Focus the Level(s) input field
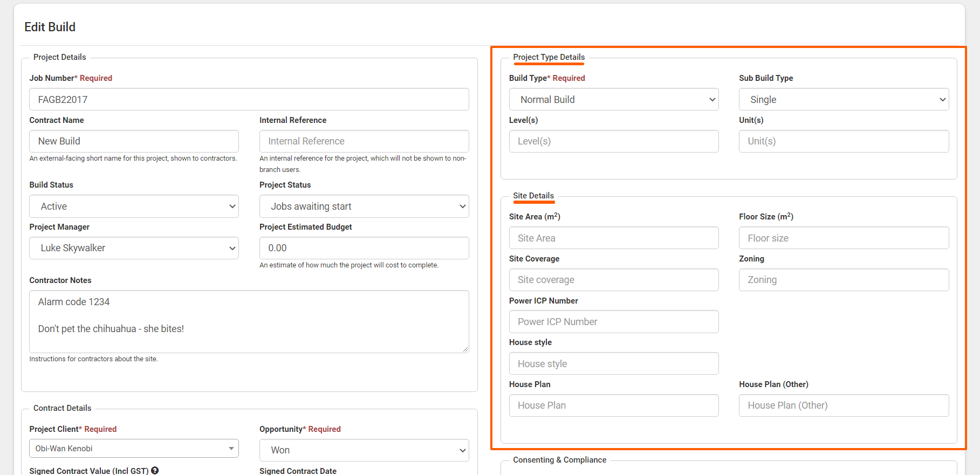The width and height of the screenshot is (980, 475). (x=613, y=141)
